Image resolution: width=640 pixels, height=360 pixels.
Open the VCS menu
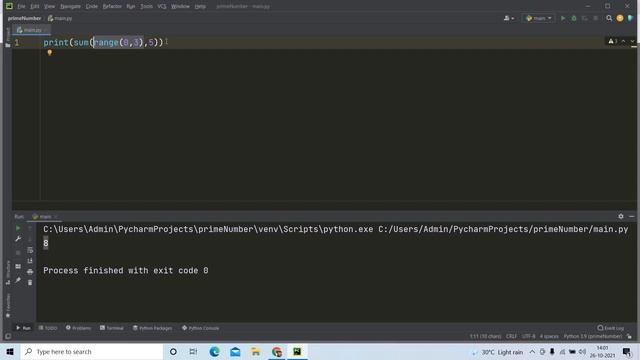162,7
